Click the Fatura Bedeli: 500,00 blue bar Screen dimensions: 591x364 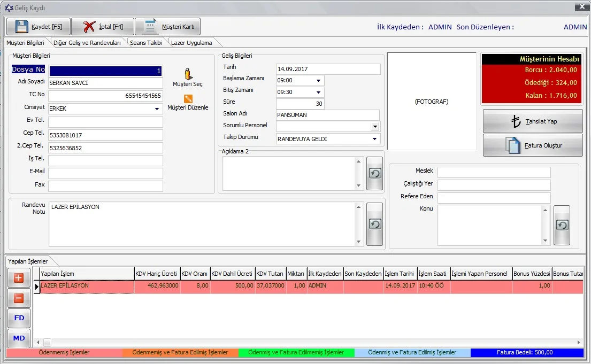526,352
